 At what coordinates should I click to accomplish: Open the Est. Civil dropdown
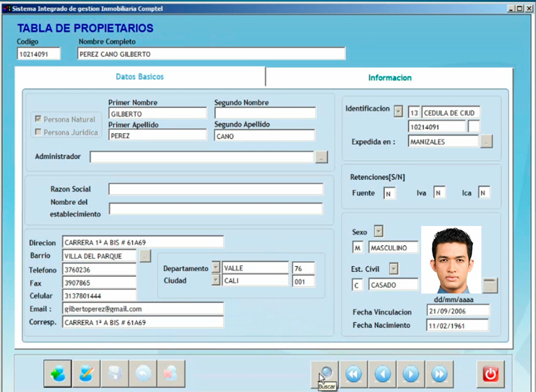pyautogui.click(x=394, y=268)
